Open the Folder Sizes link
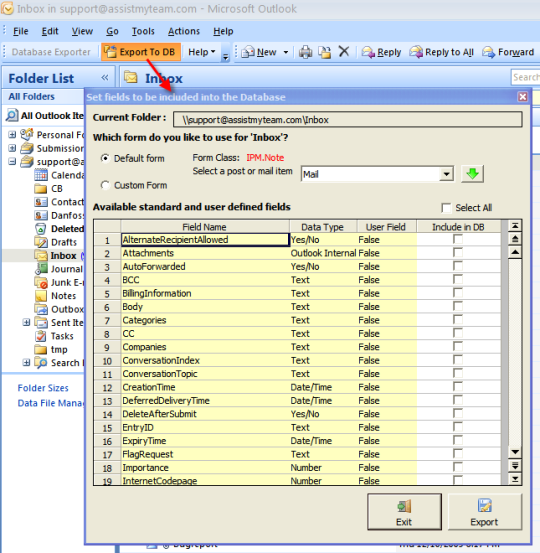The width and height of the screenshot is (540, 553). pyautogui.click(x=43, y=388)
